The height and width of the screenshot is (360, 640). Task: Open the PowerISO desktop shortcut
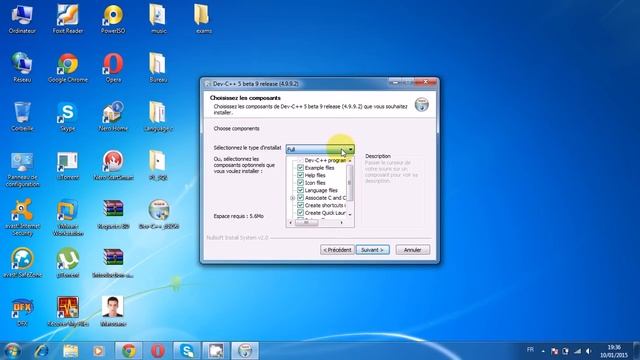(113, 19)
